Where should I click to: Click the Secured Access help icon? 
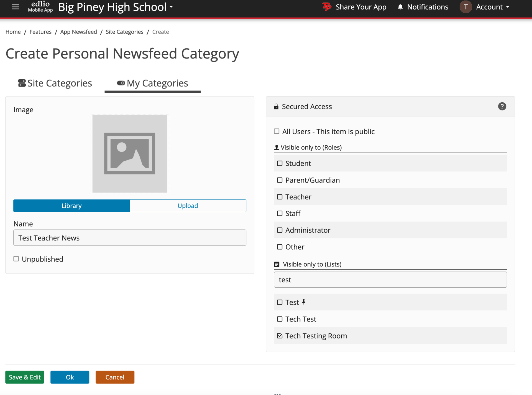(502, 106)
